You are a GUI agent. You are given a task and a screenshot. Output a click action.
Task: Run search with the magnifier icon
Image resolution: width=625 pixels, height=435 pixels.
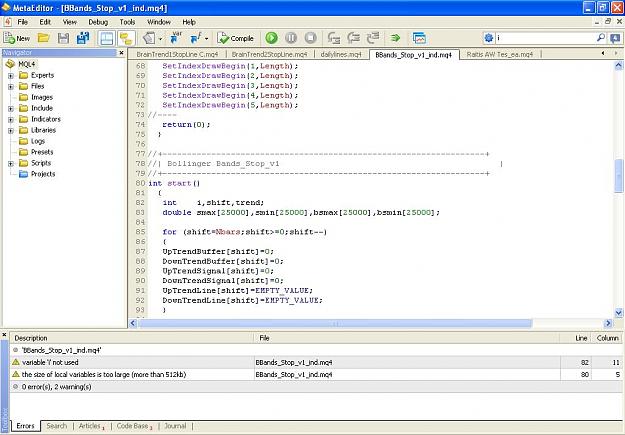point(601,38)
